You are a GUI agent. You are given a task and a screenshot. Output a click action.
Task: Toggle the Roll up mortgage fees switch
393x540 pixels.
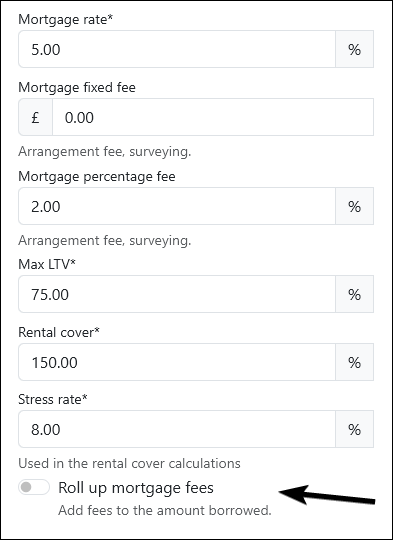point(34,487)
